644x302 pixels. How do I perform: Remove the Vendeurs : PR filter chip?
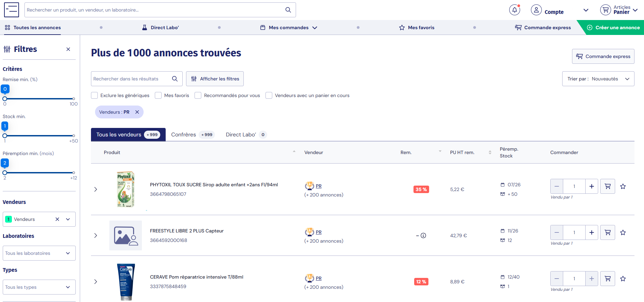[x=137, y=112]
